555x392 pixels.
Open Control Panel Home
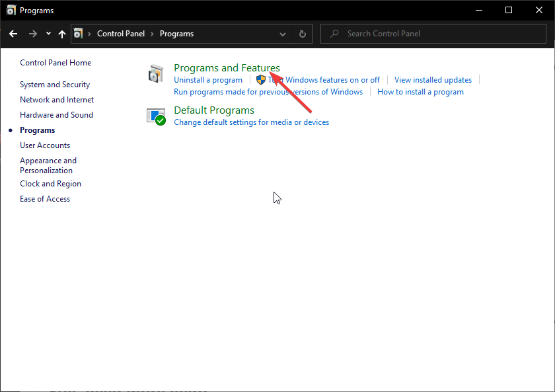[x=55, y=63]
